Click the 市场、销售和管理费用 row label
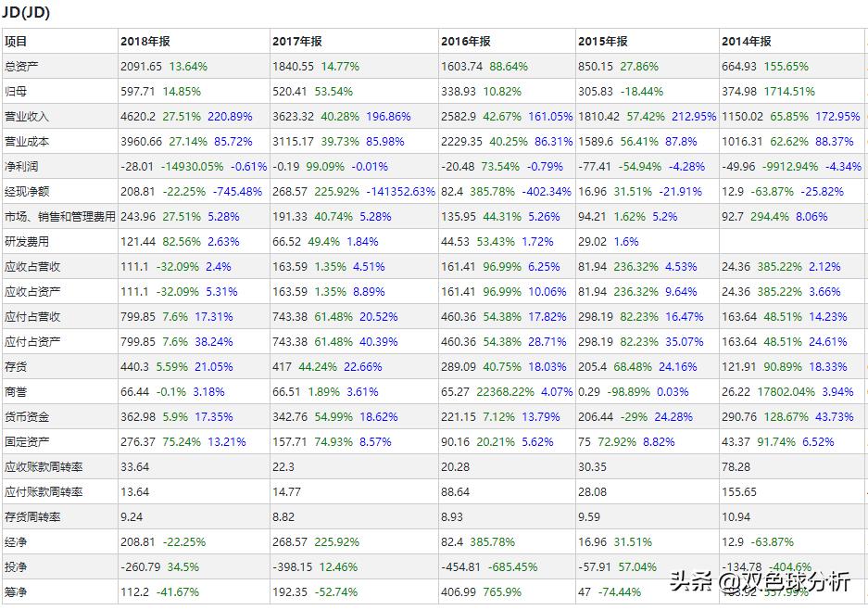This screenshot has width=868, height=610. point(60,217)
